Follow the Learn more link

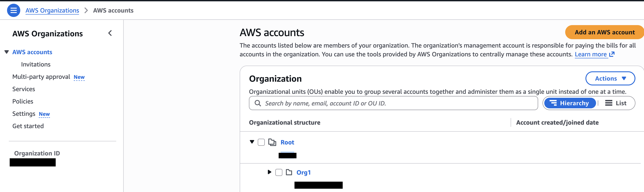click(591, 54)
